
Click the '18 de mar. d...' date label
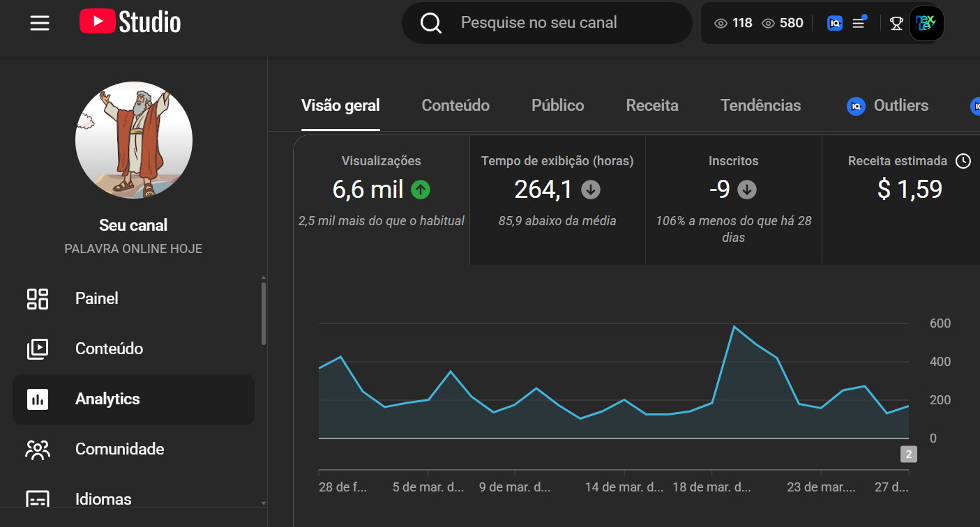[x=712, y=487]
